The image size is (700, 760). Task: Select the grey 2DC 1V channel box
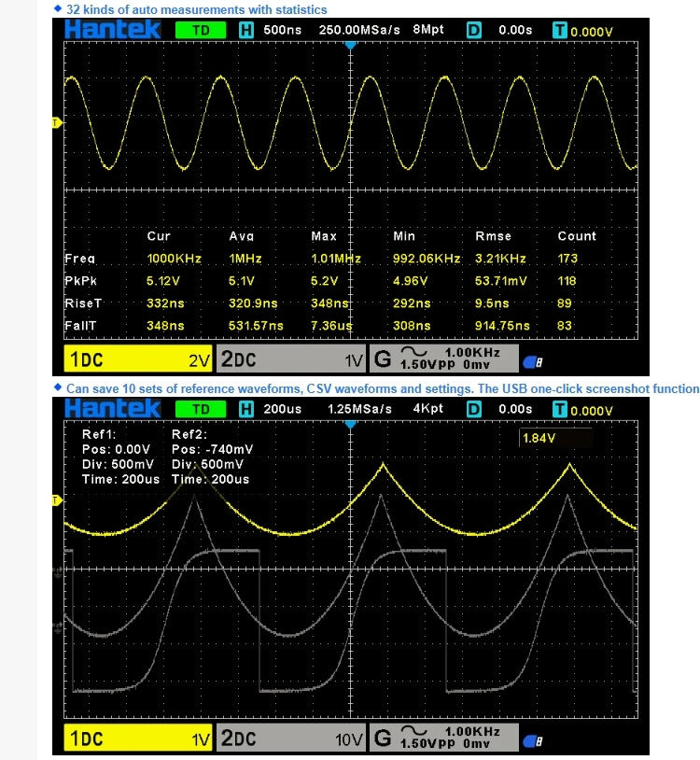(290, 359)
